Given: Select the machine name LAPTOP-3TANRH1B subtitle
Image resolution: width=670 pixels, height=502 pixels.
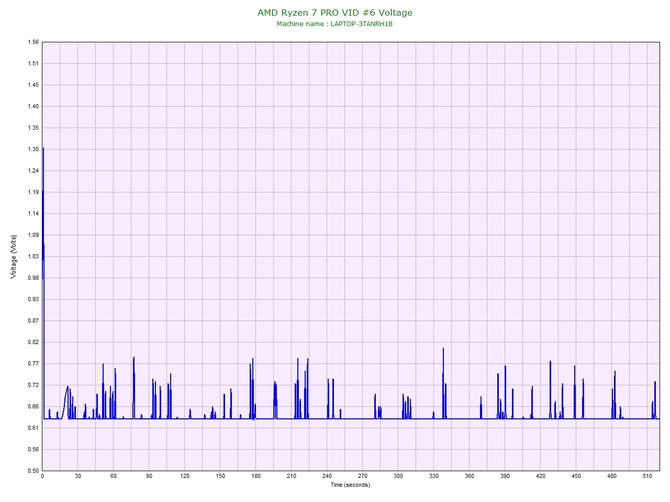Looking at the screenshot, I should 334,22.
